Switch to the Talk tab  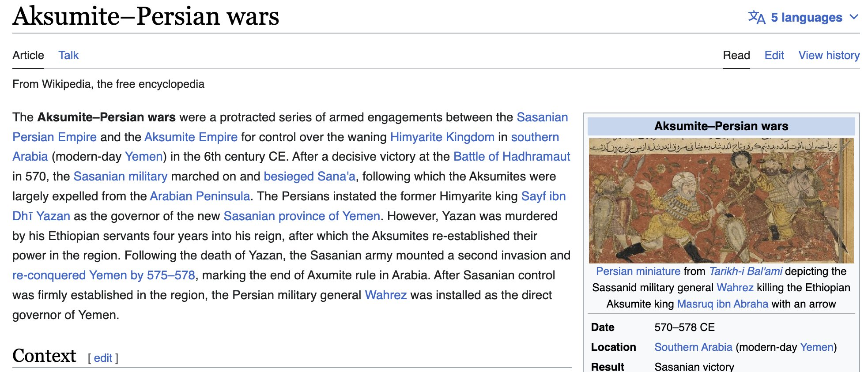pos(68,55)
